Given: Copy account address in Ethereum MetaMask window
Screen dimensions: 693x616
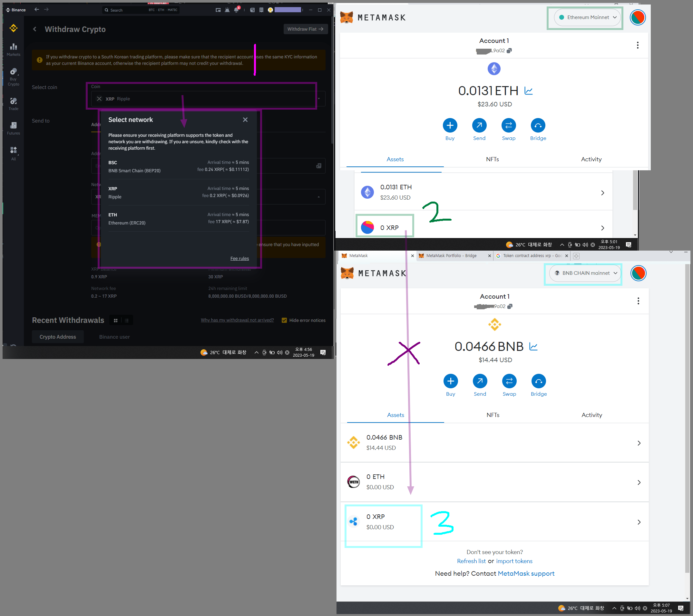Looking at the screenshot, I should [x=509, y=51].
